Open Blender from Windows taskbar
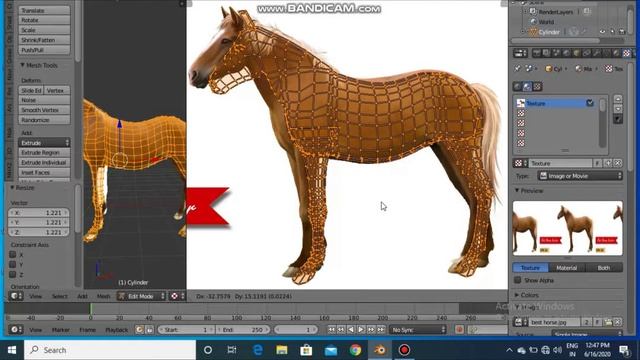This screenshot has height=360, width=640. pyautogui.click(x=380, y=350)
